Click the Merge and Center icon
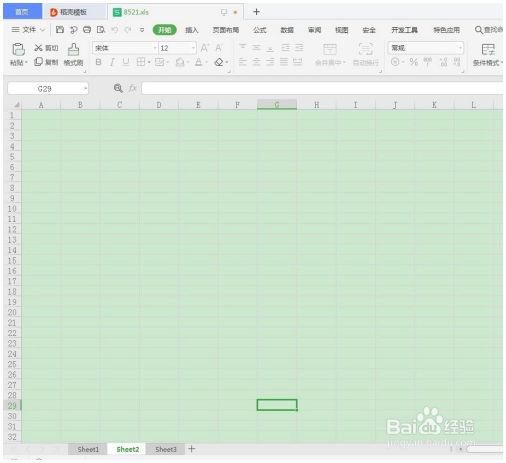This screenshot has width=506, height=463. click(x=330, y=49)
